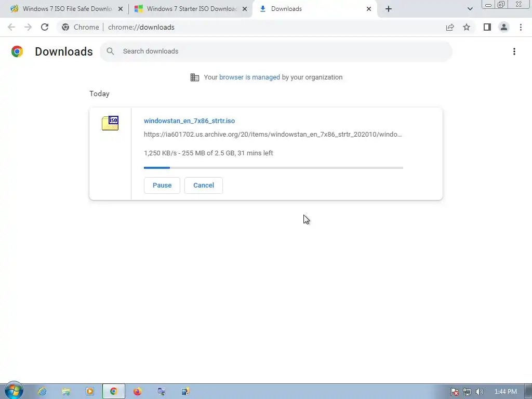Click the volume speaker tray icon
Screen dimensions: 532x399
[x=480, y=392]
